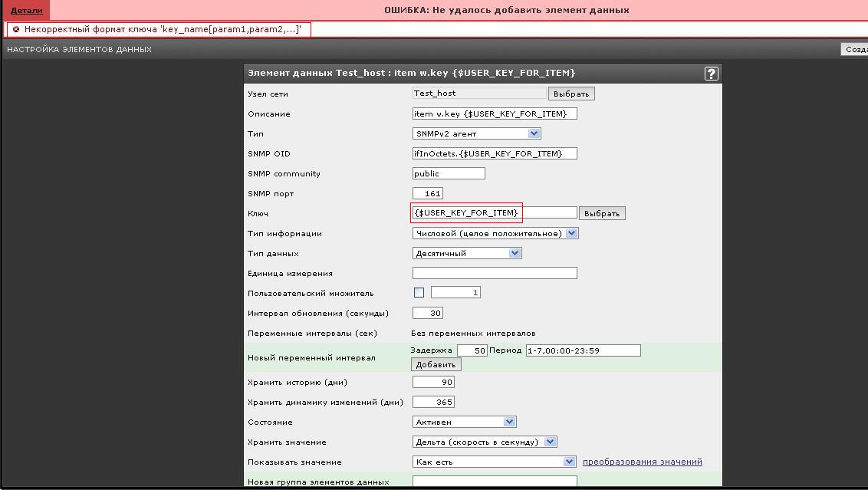The image size is (868, 490).
Task: Click the Элемент данных Test_host form title
Action: (x=411, y=73)
